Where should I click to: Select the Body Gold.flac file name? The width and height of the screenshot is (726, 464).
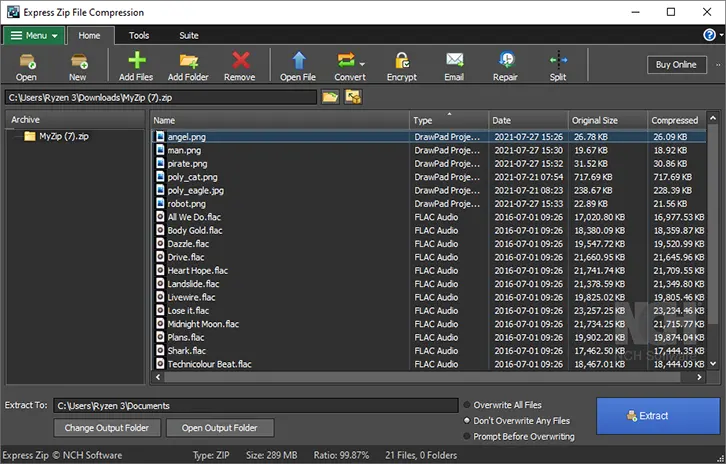point(195,230)
